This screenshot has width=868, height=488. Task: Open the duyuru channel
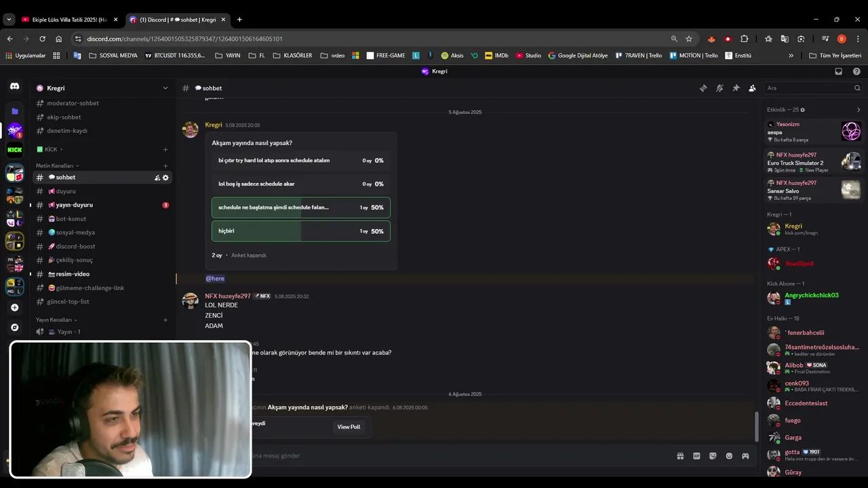102,191
